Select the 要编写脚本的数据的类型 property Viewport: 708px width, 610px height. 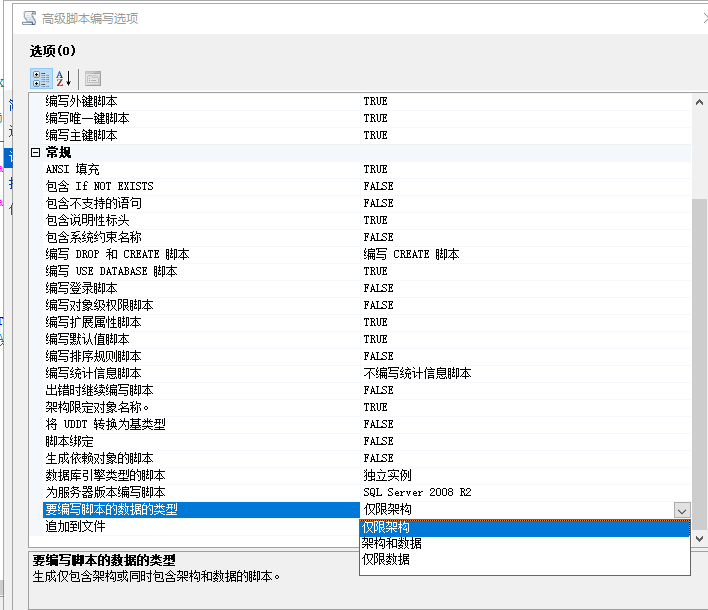click(x=202, y=510)
